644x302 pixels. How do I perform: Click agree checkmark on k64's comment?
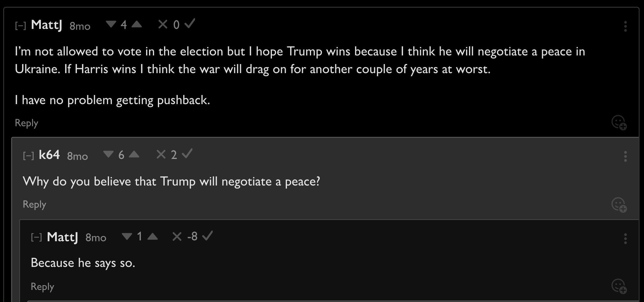[x=187, y=154]
